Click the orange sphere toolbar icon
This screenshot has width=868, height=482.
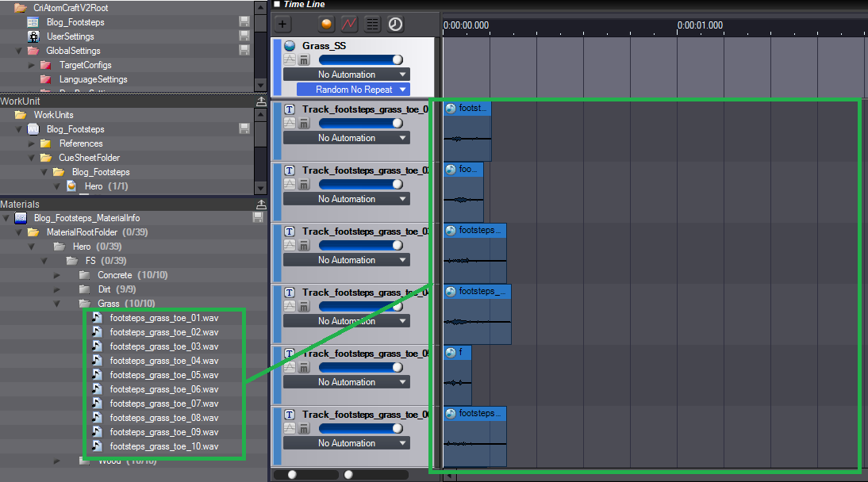click(326, 24)
